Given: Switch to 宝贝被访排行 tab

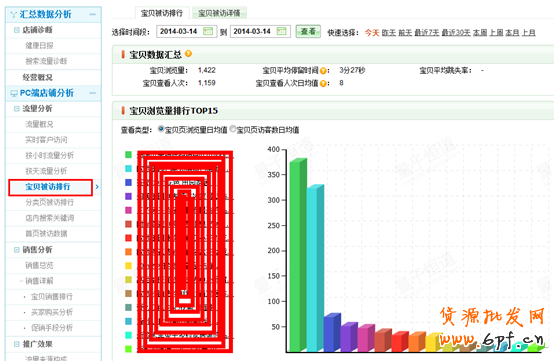Looking at the screenshot, I should 162,13.
